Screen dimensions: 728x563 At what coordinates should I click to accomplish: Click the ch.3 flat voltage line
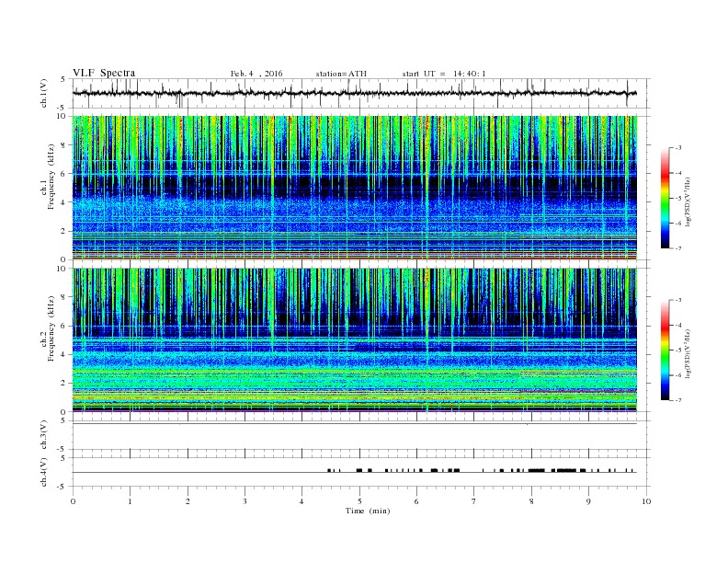(354, 424)
